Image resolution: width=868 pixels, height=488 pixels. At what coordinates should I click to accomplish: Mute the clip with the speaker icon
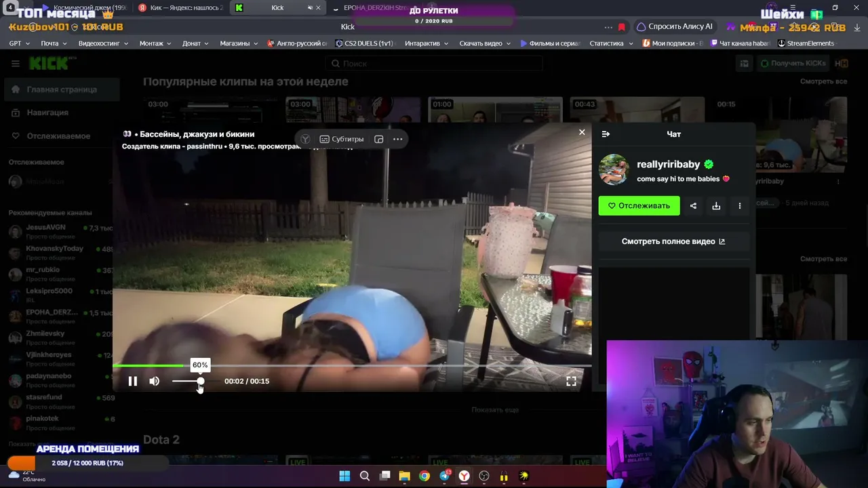click(155, 381)
